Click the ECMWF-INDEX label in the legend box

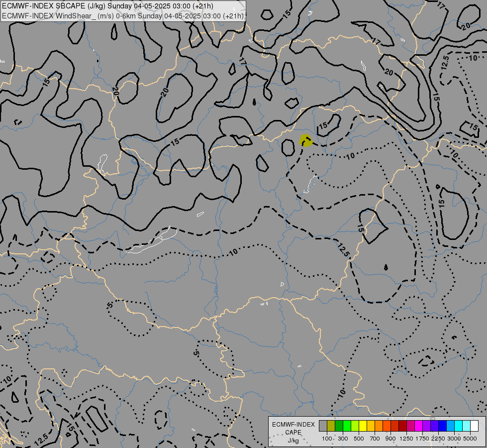click(x=293, y=425)
